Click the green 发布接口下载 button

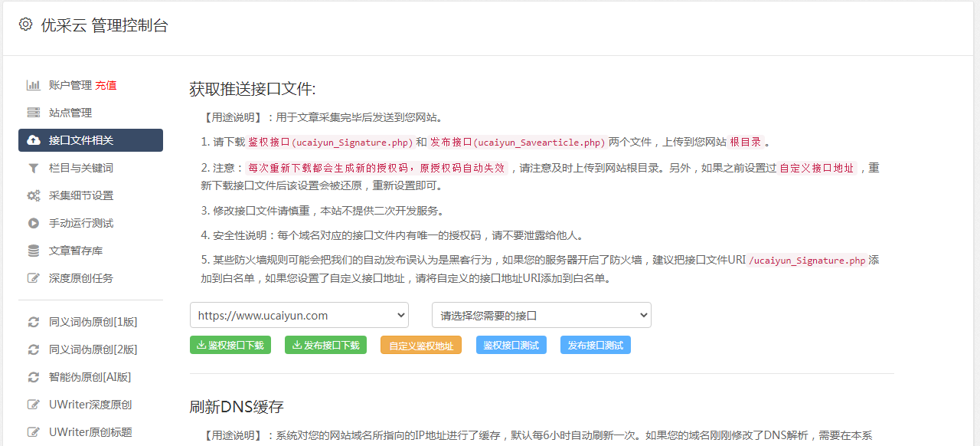(325, 345)
